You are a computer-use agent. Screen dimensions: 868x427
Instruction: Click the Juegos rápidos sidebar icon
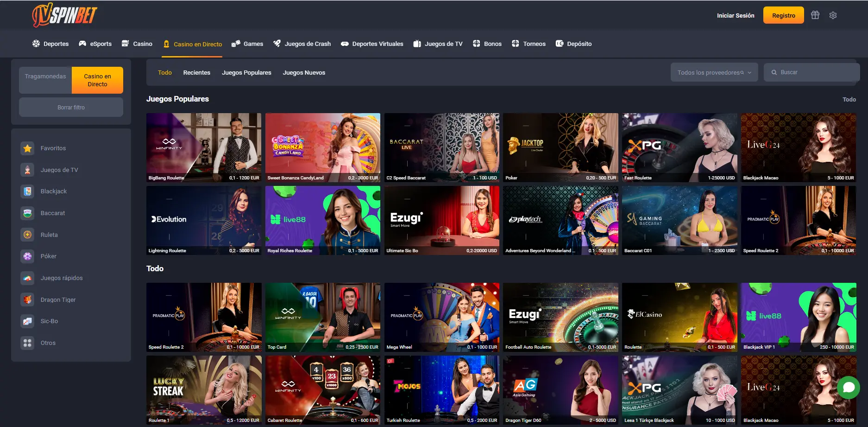click(27, 278)
